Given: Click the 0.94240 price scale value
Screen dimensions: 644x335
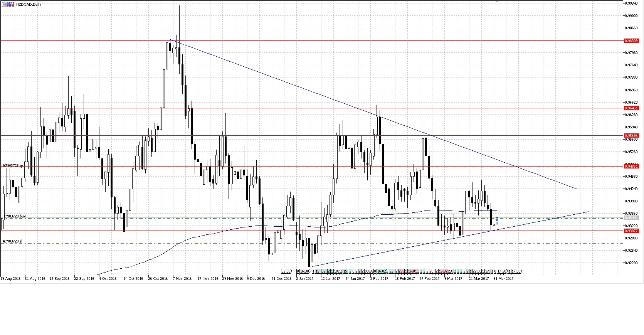Looking at the screenshot, I should (x=631, y=189).
